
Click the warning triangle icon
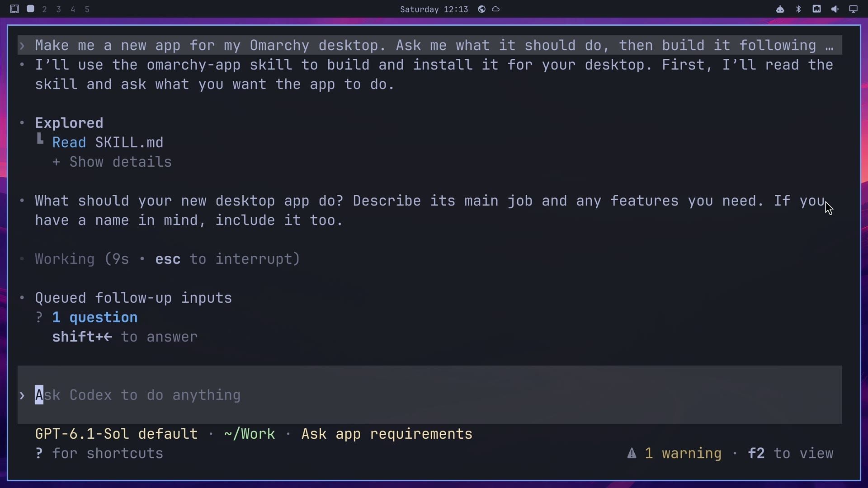click(x=632, y=453)
